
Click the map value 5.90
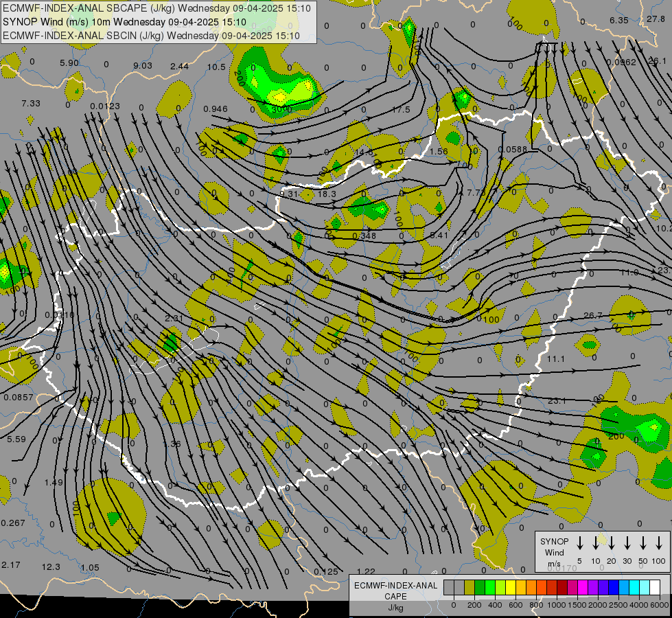69,63
